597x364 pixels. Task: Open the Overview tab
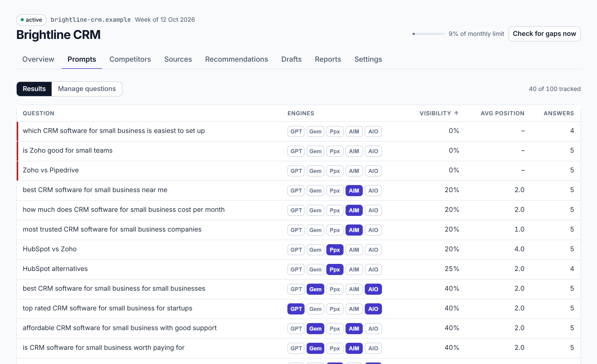[x=38, y=59]
